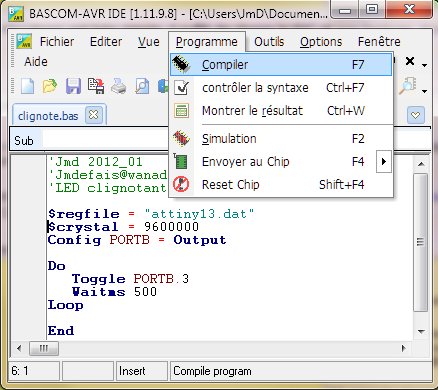Image resolution: width=438 pixels, height=390 pixels.
Task: Select Compiler in the Programme menu
Action: click(281, 65)
